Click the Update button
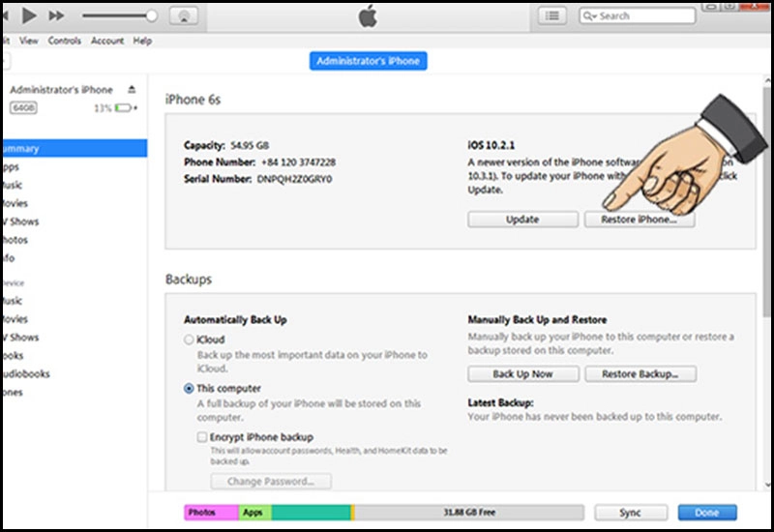 pyautogui.click(x=522, y=220)
